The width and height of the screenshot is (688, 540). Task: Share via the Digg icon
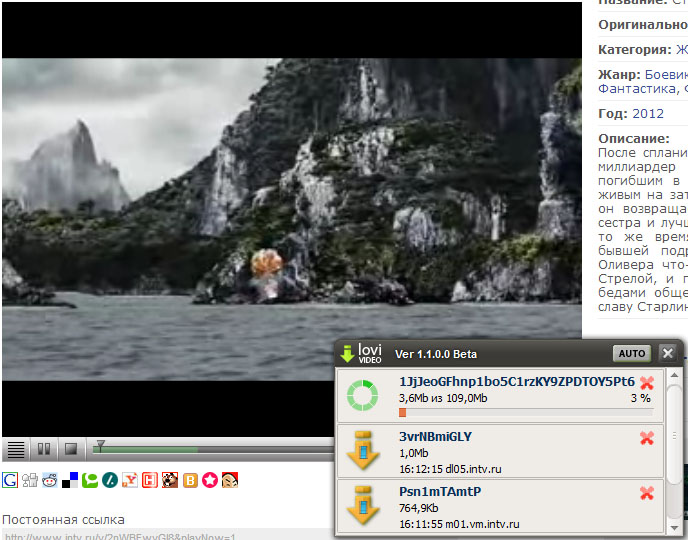coord(30,480)
